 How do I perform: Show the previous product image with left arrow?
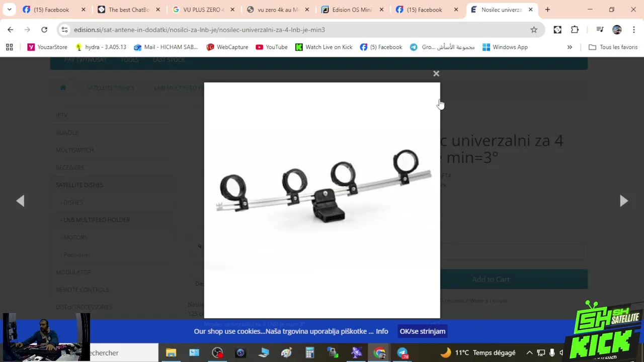pyautogui.click(x=20, y=201)
